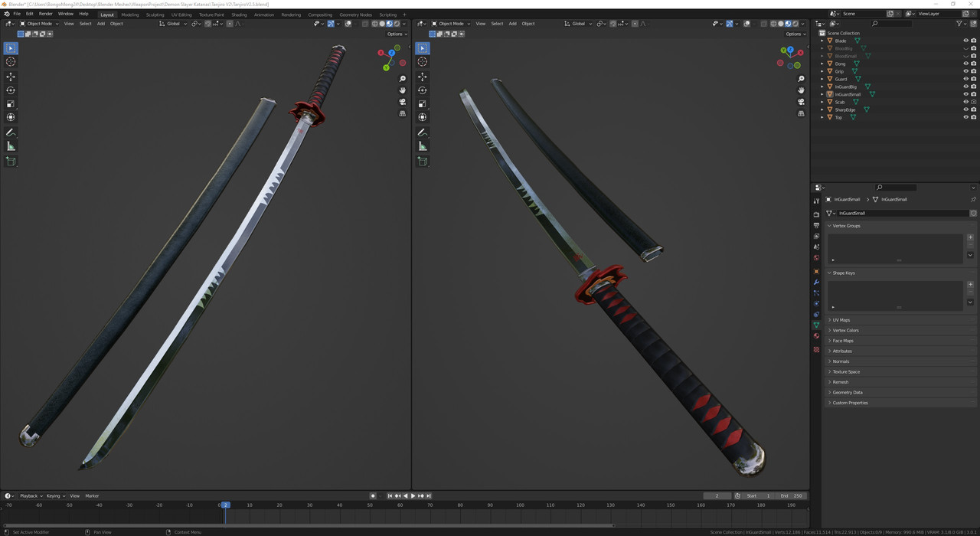Open the Physics properties tab
The image size is (980, 536).
816,304
